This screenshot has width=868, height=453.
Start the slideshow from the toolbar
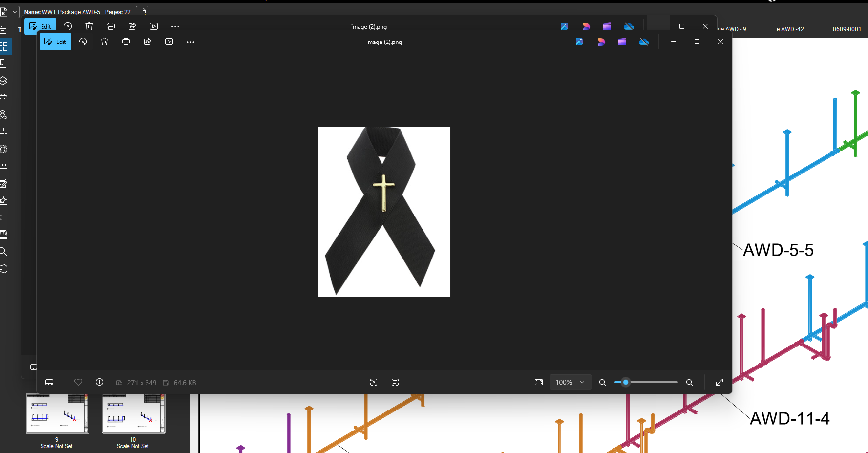pyautogui.click(x=169, y=42)
